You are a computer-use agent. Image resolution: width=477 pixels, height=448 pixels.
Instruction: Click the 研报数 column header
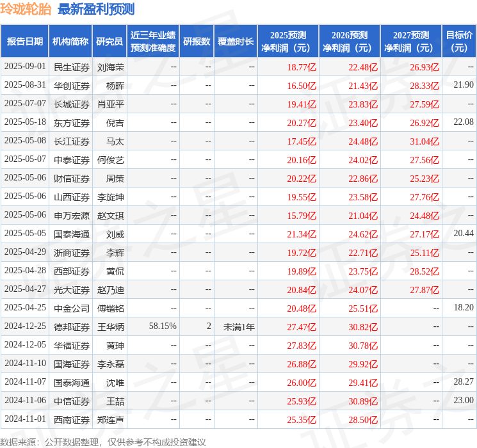point(197,42)
